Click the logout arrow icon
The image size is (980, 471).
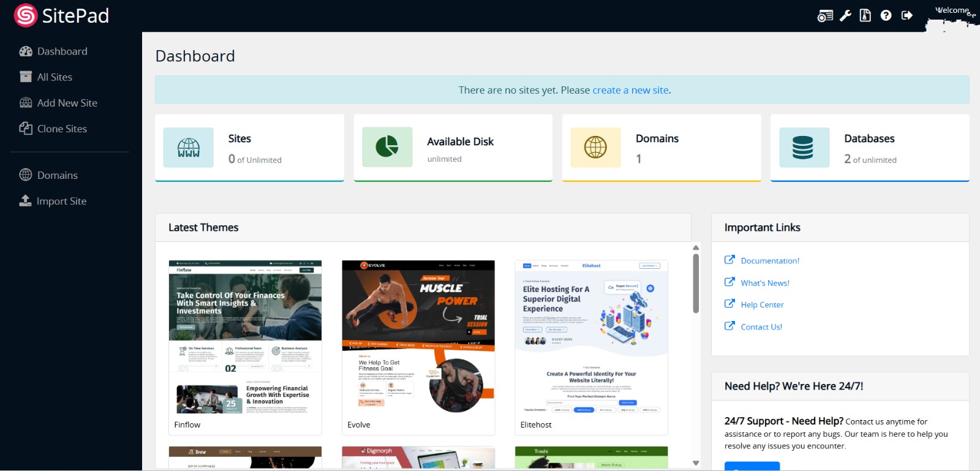click(x=907, y=16)
